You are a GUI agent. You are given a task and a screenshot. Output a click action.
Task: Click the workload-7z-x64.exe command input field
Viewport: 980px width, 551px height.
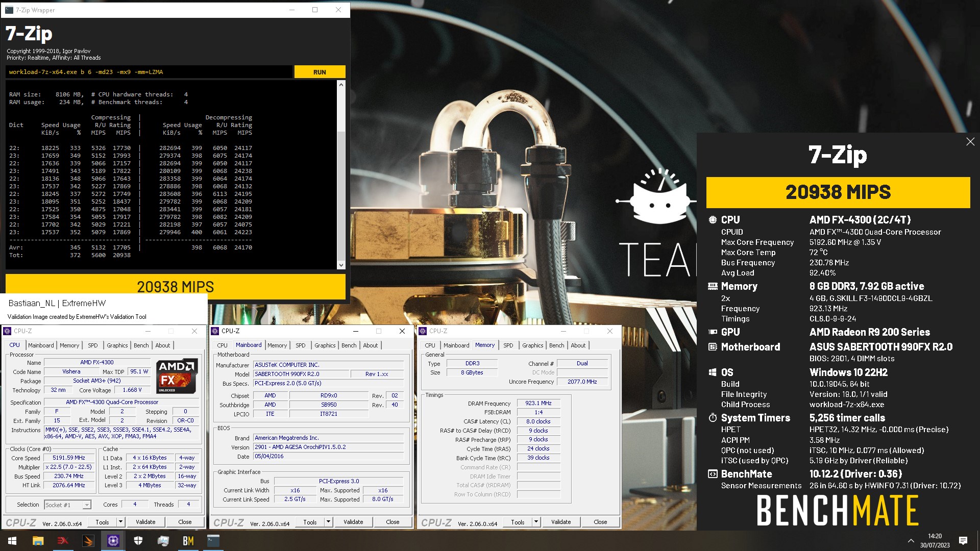[x=149, y=72]
